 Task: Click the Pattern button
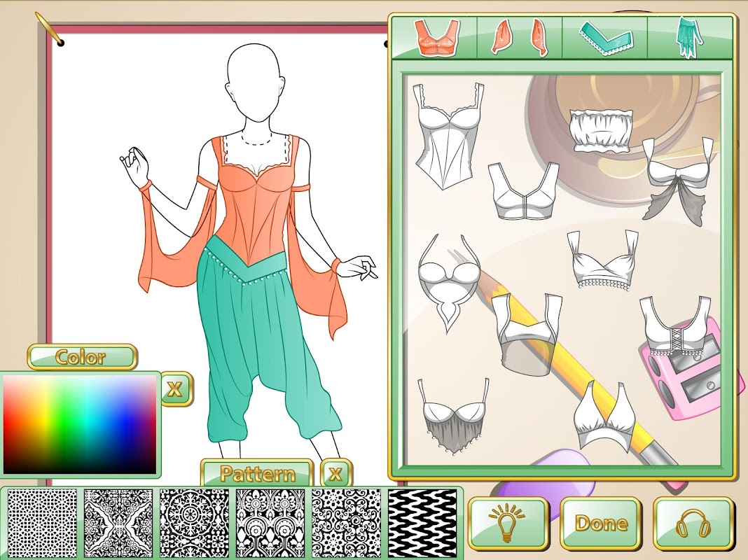(x=256, y=472)
